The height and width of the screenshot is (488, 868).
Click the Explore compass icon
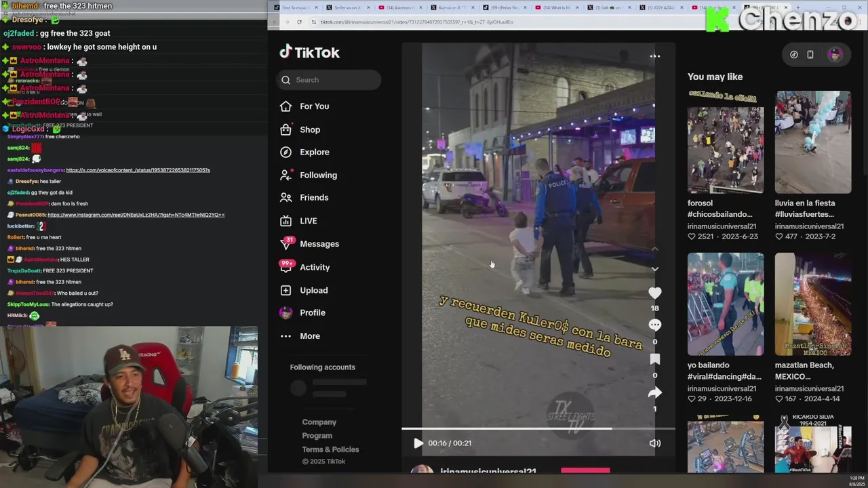[x=286, y=152]
